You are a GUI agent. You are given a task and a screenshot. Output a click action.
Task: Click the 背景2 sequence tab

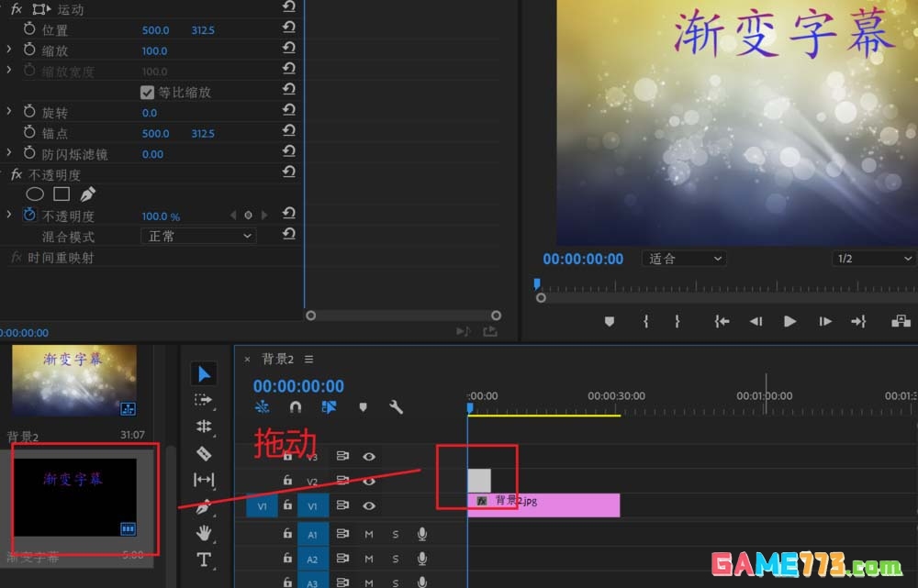click(x=277, y=359)
